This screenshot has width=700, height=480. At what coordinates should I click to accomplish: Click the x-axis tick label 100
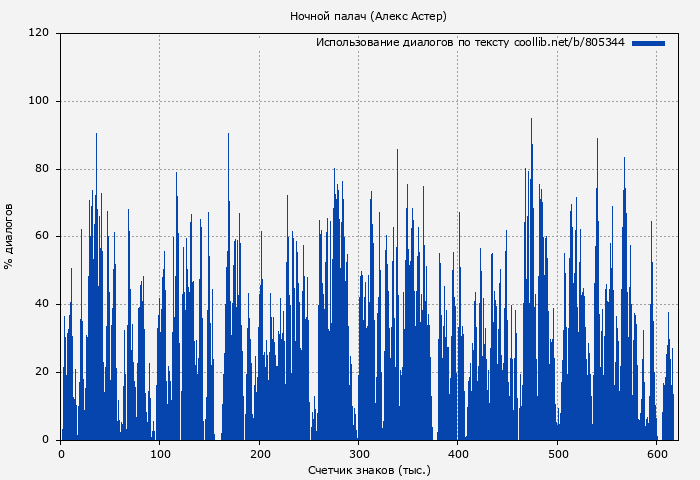(160, 453)
